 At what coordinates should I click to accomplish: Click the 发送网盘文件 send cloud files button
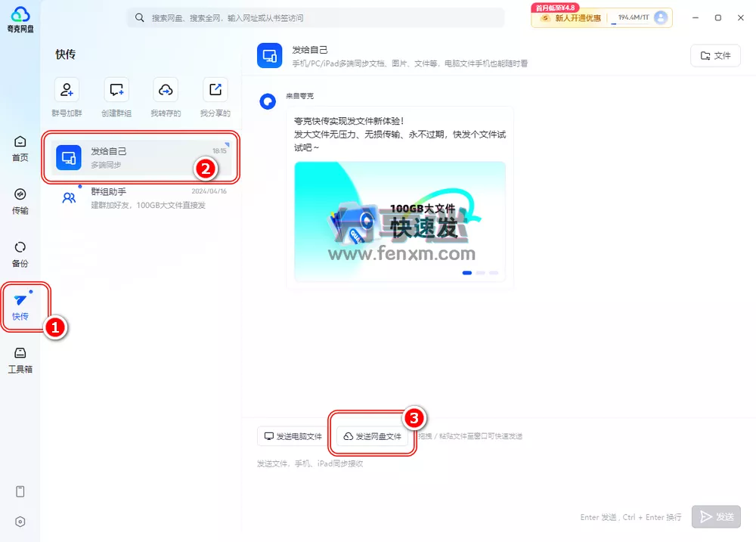click(x=372, y=436)
